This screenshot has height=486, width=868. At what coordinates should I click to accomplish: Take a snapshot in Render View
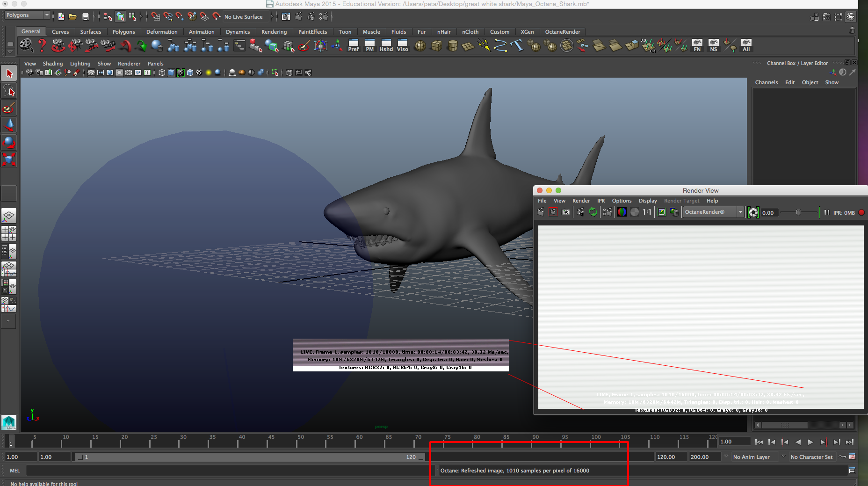(x=566, y=212)
